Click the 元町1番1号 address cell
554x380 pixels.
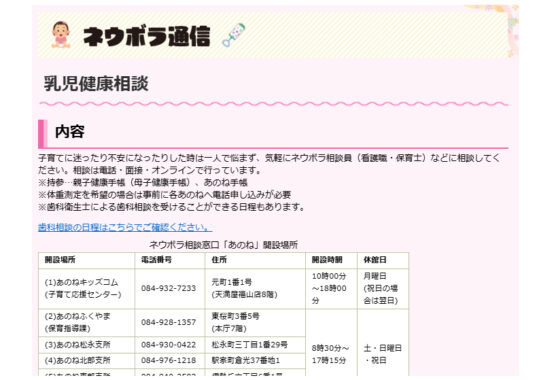click(x=255, y=289)
